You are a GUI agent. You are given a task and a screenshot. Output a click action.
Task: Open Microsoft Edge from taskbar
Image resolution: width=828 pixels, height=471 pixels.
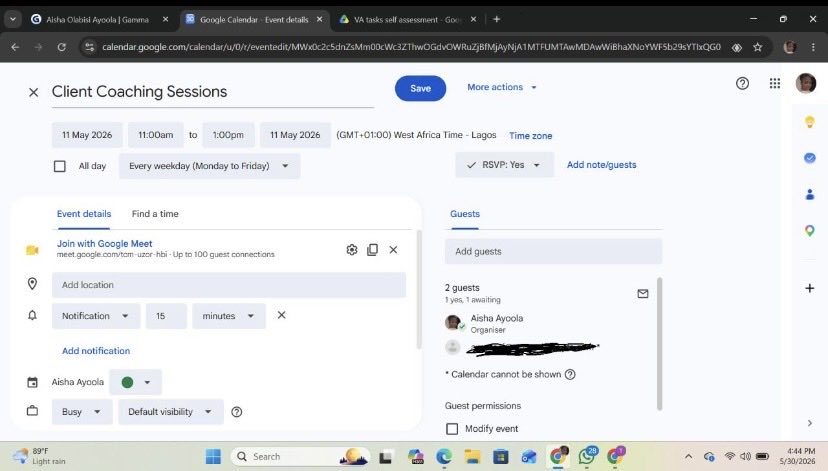[444, 456]
